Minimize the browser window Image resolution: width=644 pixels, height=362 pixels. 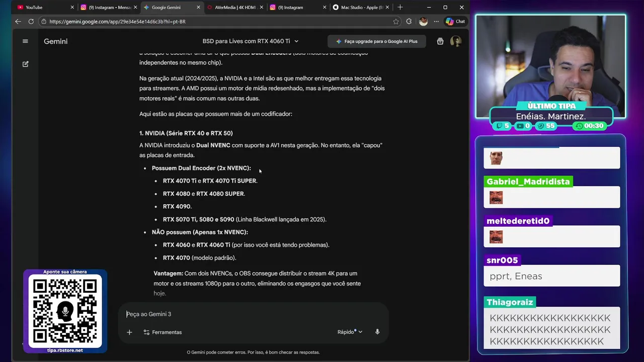pyautogui.click(x=429, y=8)
